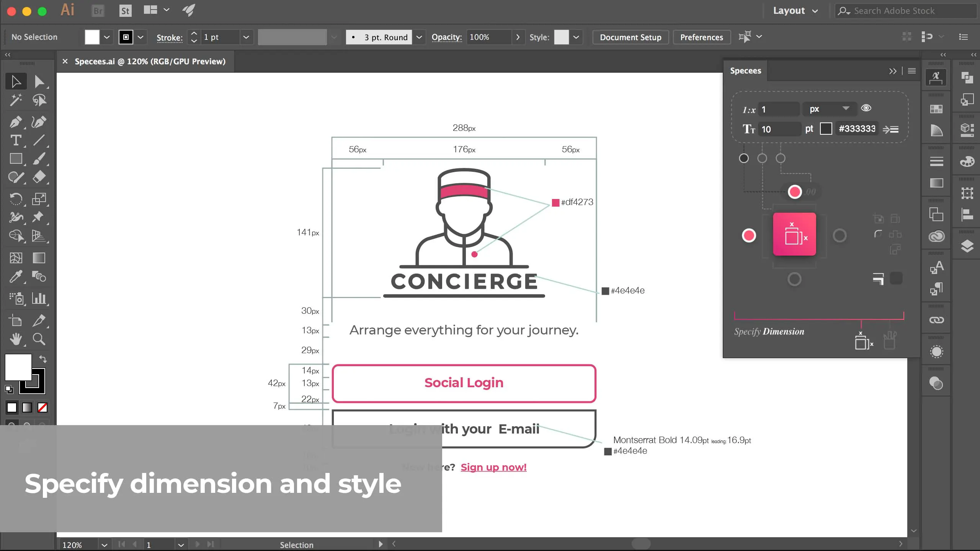980x551 pixels.
Task: Select the Zoom tool
Action: tap(39, 339)
